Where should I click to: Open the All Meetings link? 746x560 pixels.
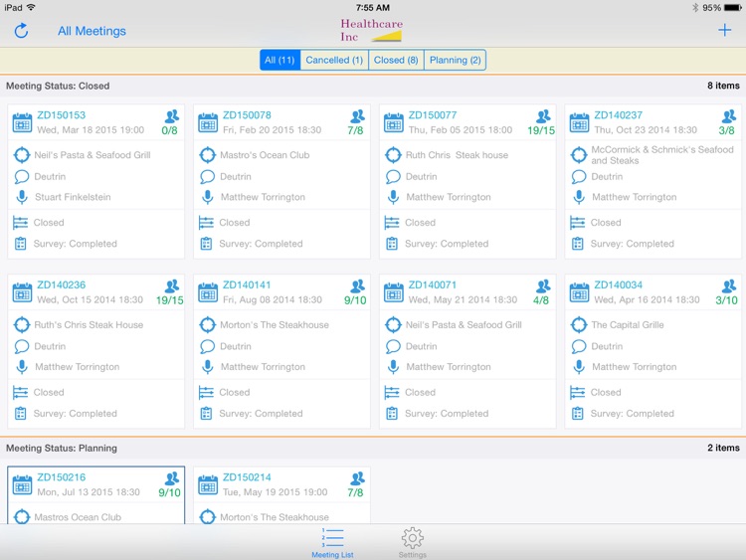(92, 31)
